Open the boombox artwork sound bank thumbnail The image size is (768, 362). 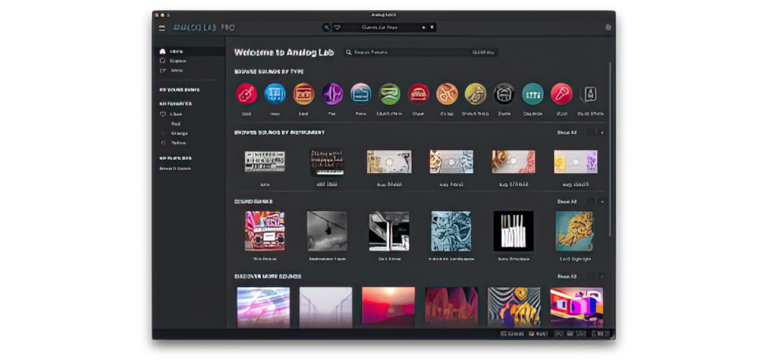(x=265, y=231)
